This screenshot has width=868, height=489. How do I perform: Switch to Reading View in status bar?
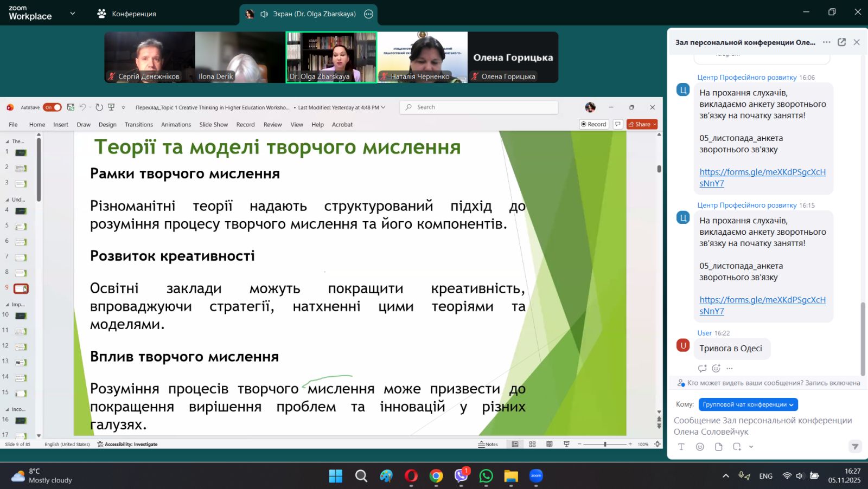pyautogui.click(x=550, y=444)
